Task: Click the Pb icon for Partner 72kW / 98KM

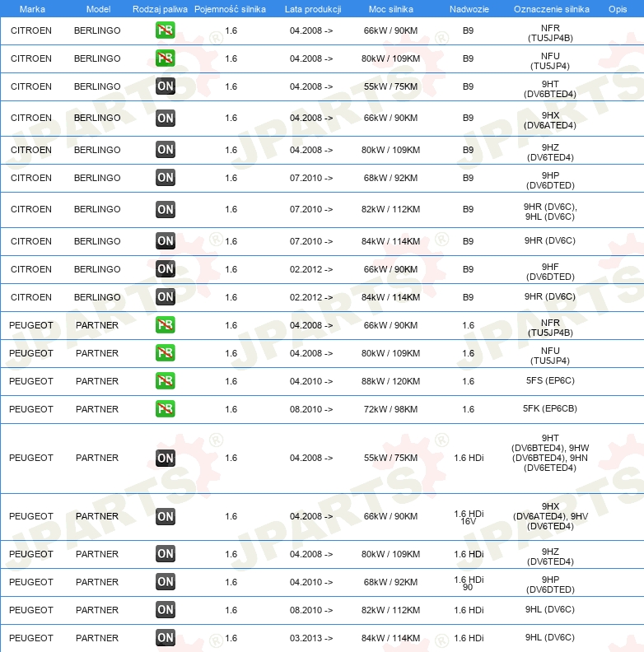Action: click(166, 409)
